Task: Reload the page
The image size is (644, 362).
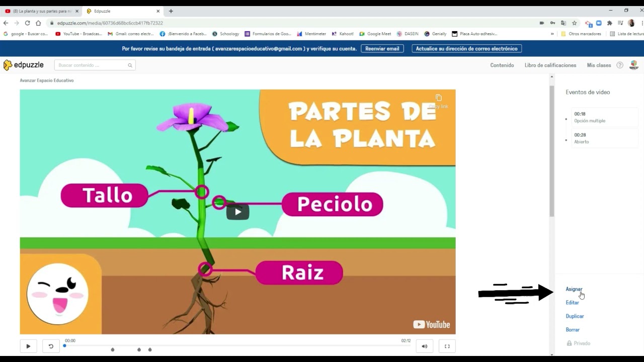Action: 27,23
